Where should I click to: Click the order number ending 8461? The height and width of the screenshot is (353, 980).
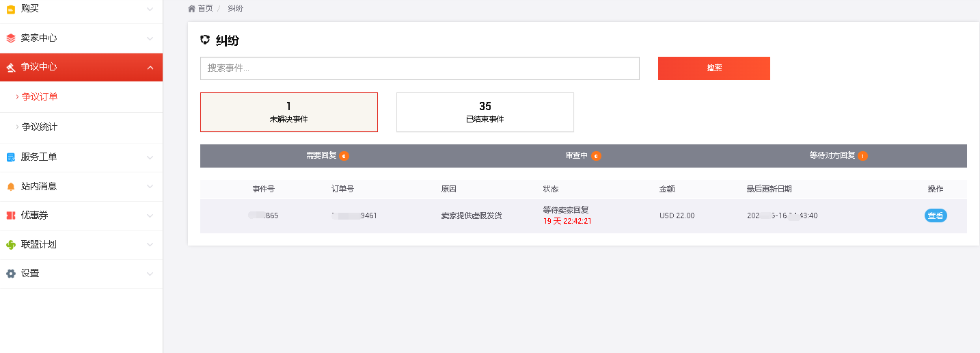pyautogui.click(x=354, y=215)
